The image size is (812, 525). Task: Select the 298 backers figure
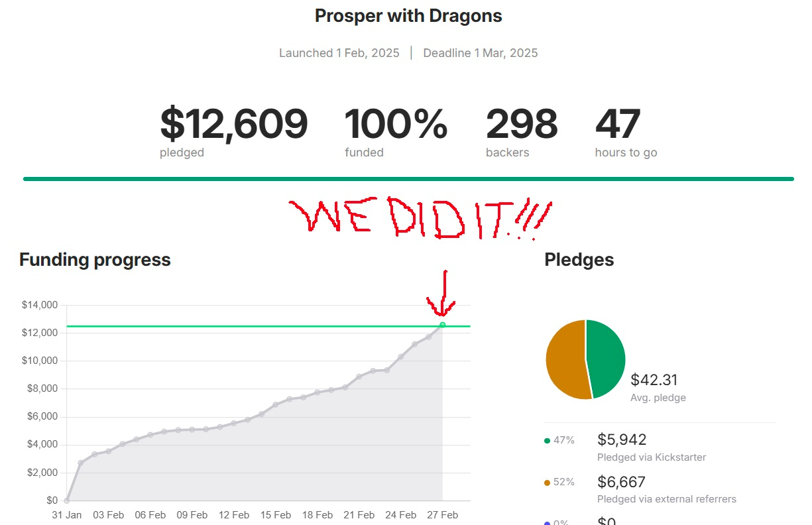coord(522,125)
